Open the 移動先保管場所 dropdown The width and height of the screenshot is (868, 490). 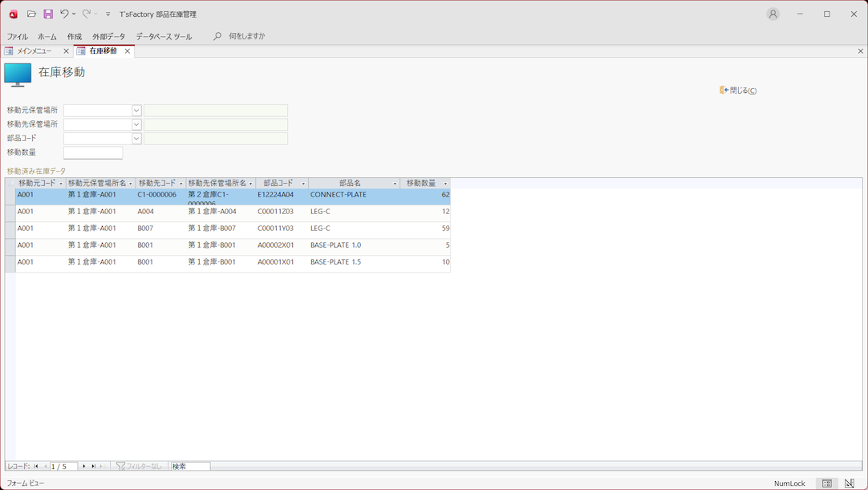coord(136,124)
